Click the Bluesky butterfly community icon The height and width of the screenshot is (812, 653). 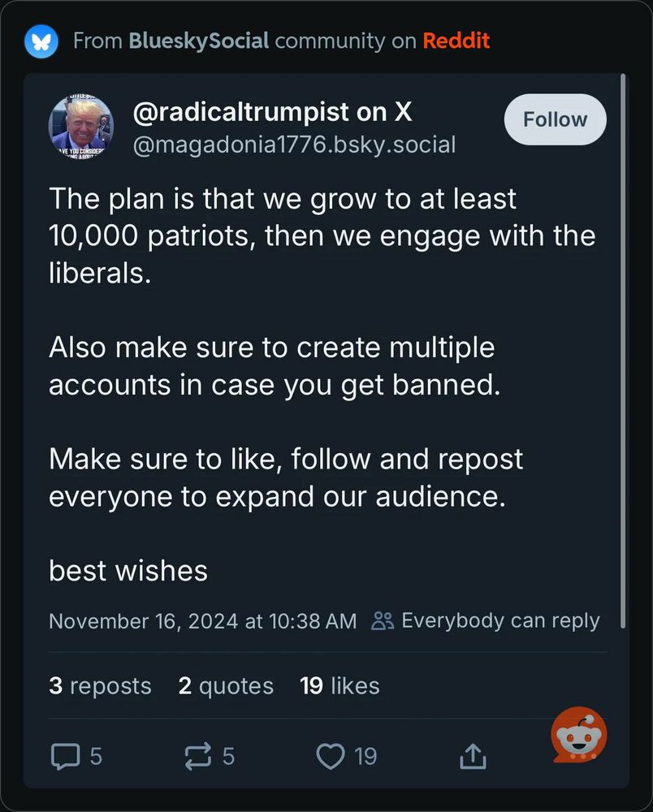pyautogui.click(x=41, y=41)
